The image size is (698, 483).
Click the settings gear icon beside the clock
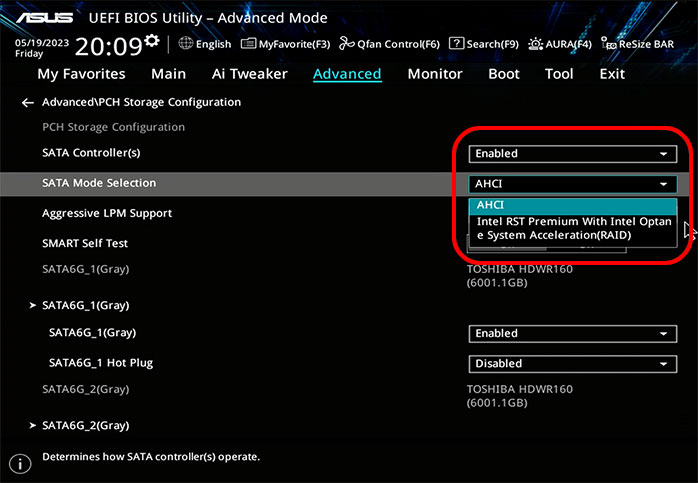(152, 40)
